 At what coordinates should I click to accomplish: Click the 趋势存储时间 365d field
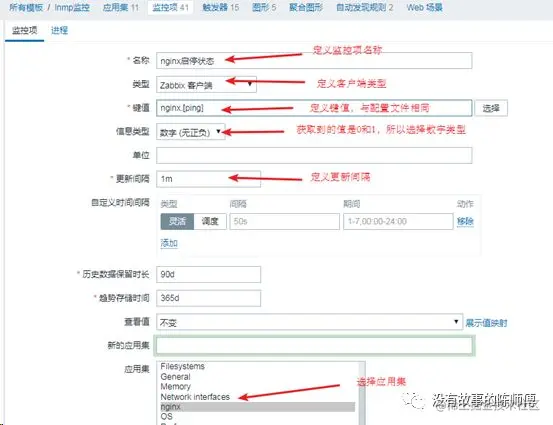(x=208, y=298)
